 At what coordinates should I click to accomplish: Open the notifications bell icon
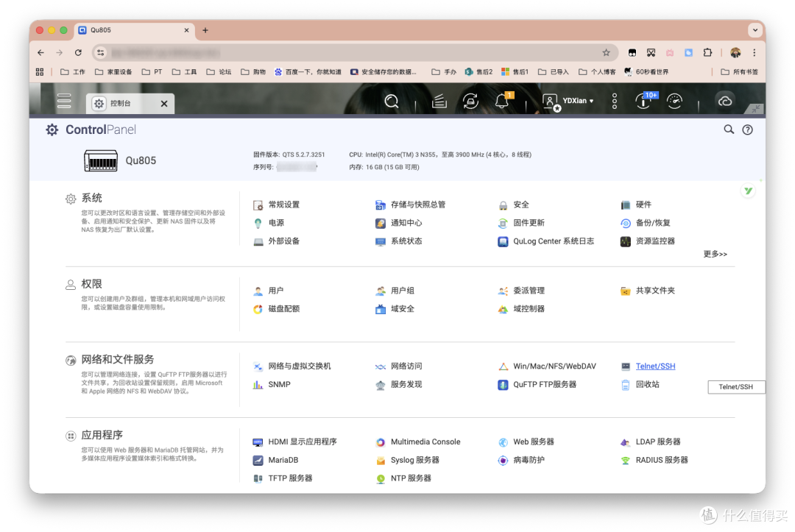[x=503, y=101]
